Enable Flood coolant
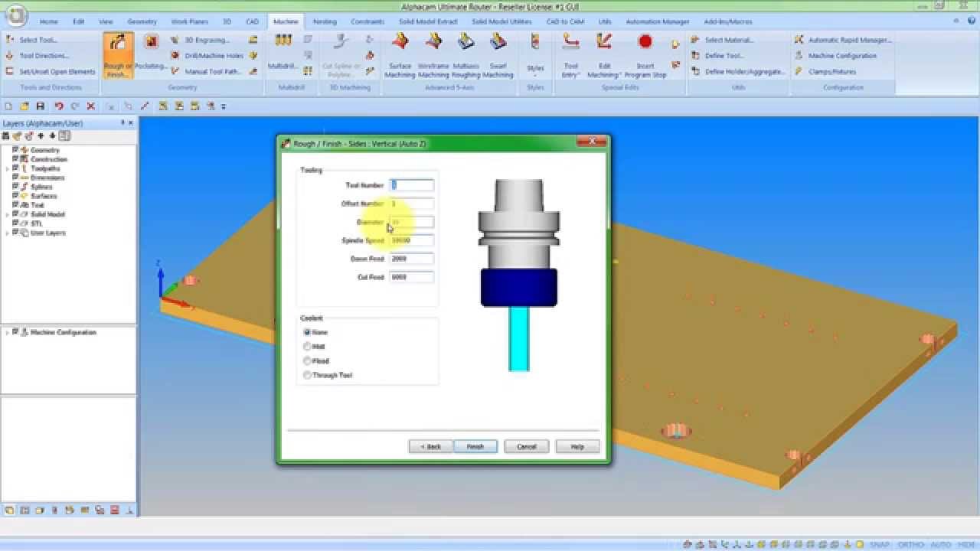Viewport: 980px width, 551px height. coord(307,360)
